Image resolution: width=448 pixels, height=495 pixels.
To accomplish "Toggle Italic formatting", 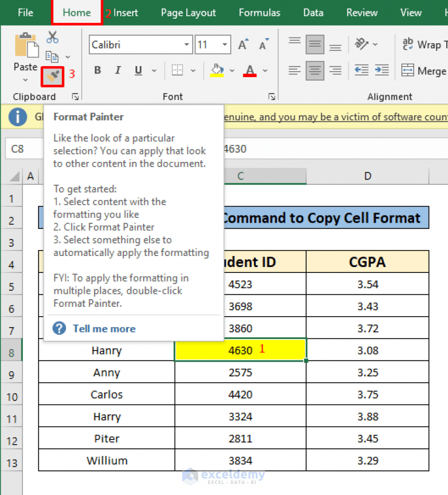I will [x=118, y=70].
